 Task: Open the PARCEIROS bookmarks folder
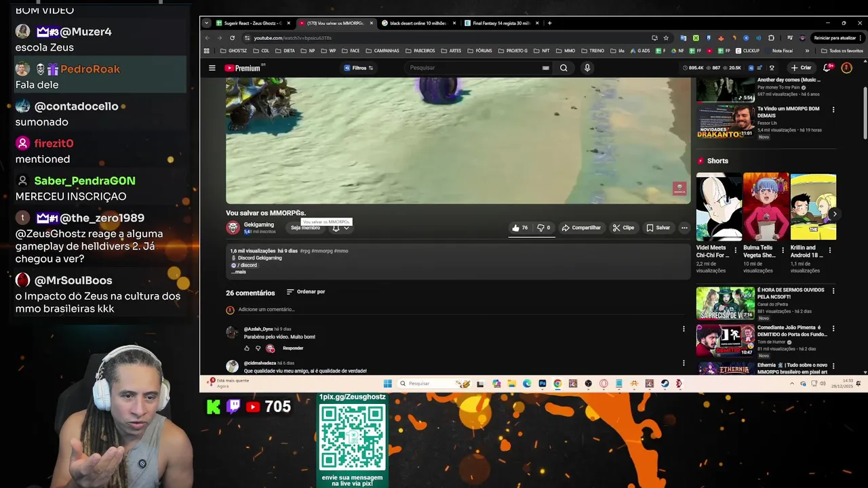tap(420, 51)
